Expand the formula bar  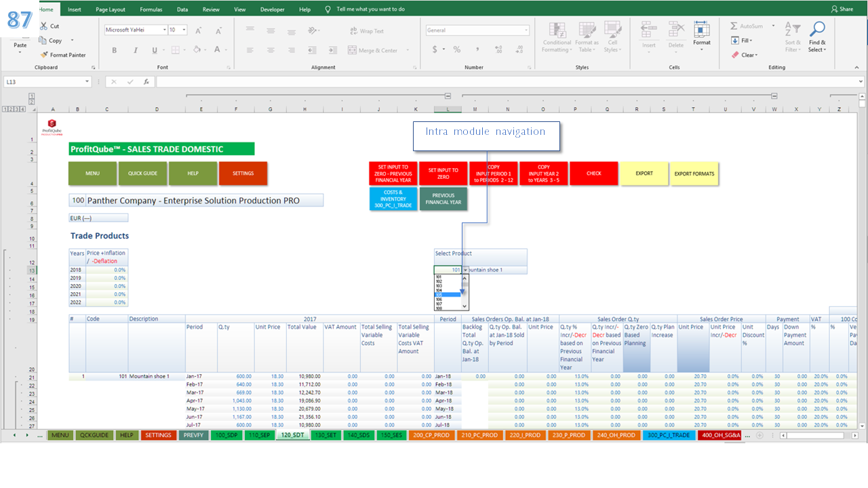(861, 82)
